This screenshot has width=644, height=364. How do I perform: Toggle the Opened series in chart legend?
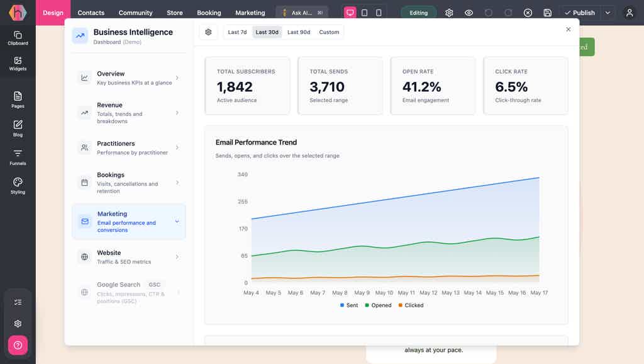coord(378,305)
